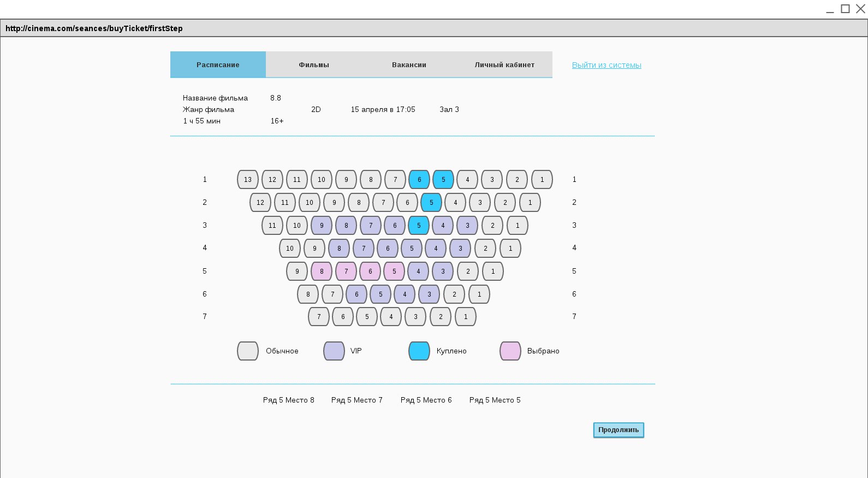Open the Вакансии tab

click(409, 64)
